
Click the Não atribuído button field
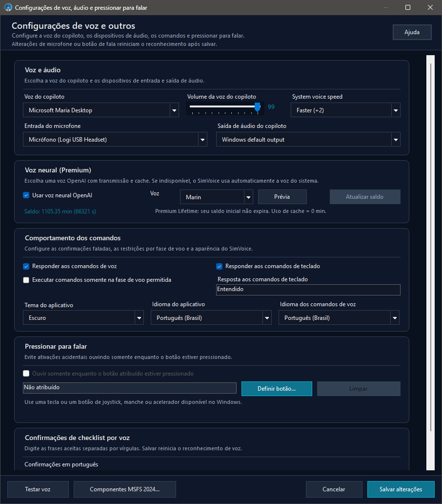click(130, 388)
